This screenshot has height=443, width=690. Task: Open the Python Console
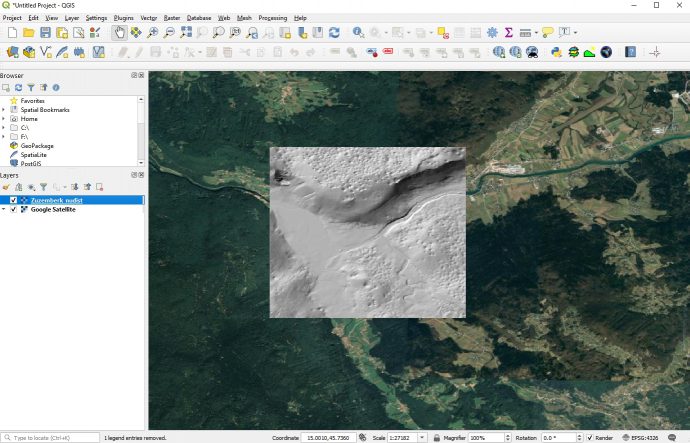click(556, 52)
